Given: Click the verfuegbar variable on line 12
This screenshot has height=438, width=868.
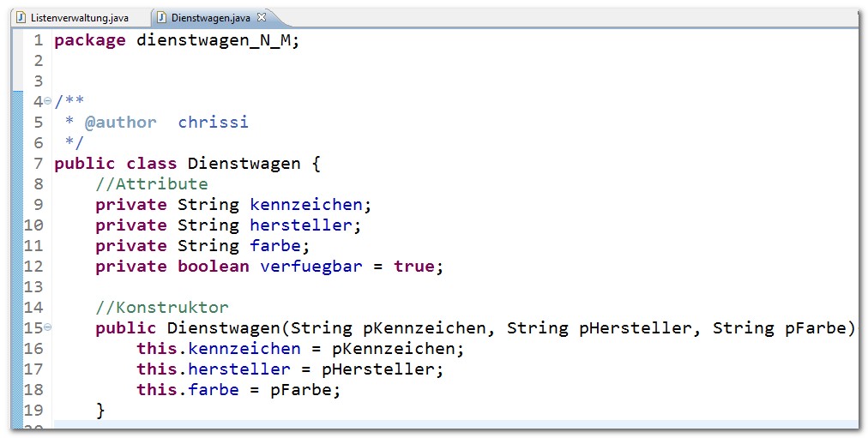Looking at the screenshot, I should [311, 267].
